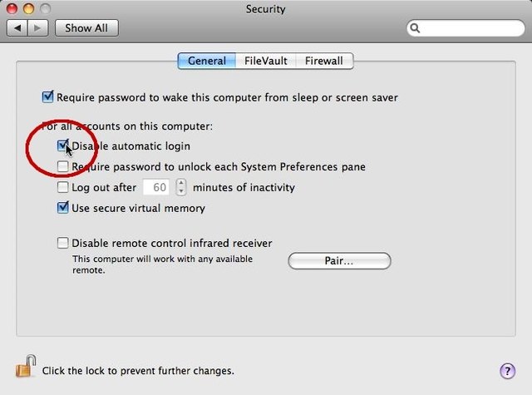Click the lock icon to prevent changes
Image resolution: width=532 pixels, height=395 pixels.
tap(26, 367)
